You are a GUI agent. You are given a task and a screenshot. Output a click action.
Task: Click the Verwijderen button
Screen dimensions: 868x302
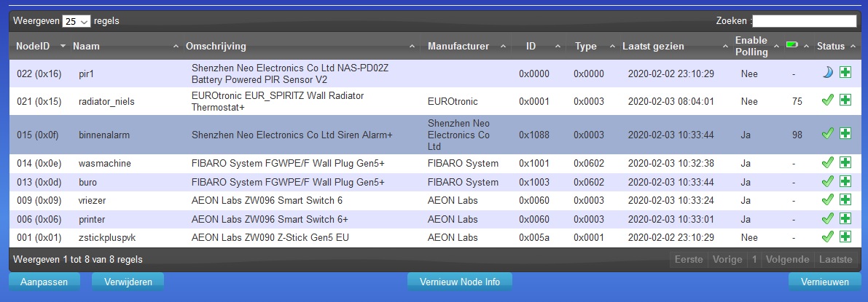tap(128, 282)
